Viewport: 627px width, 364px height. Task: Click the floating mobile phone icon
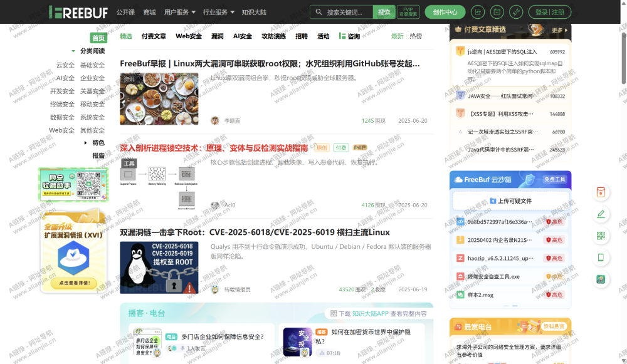point(601,257)
